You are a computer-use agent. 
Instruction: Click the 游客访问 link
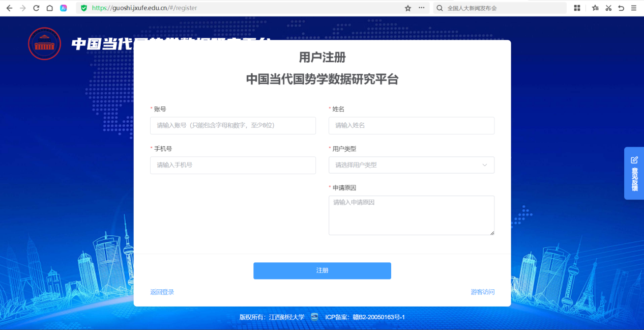point(482,292)
